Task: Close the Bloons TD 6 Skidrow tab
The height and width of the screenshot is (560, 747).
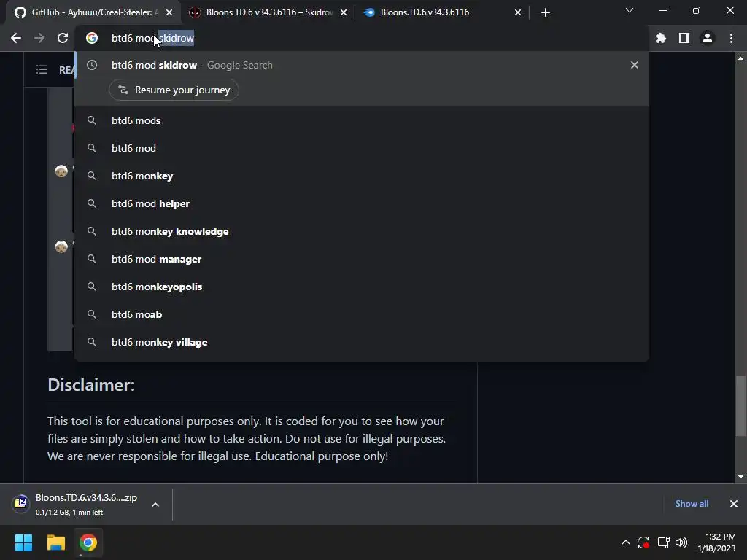Action: pyautogui.click(x=344, y=12)
